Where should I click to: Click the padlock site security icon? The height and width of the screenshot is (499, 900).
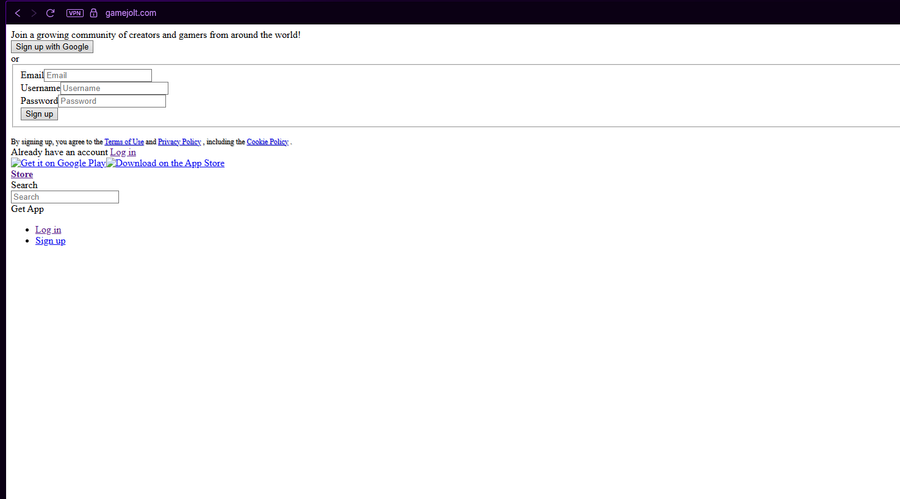coord(94,13)
